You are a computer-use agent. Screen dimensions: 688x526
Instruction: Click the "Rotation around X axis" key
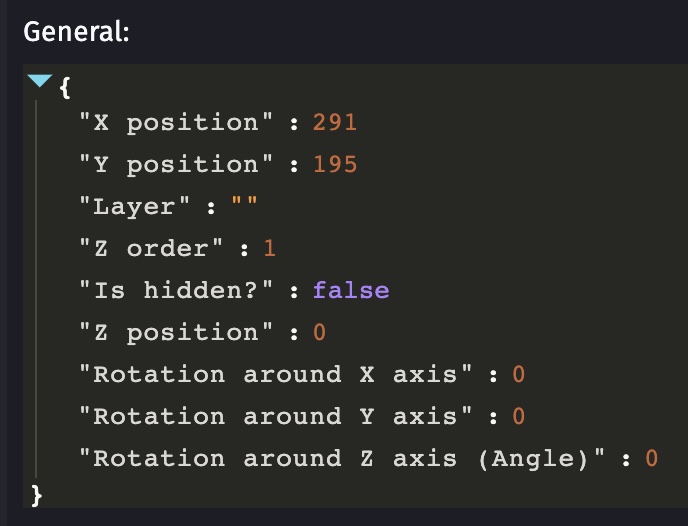tap(276, 374)
